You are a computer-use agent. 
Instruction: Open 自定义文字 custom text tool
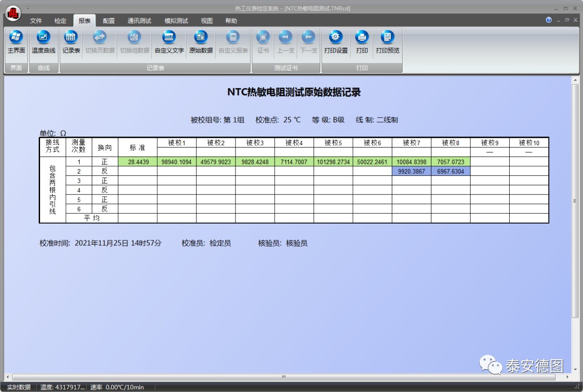point(169,42)
